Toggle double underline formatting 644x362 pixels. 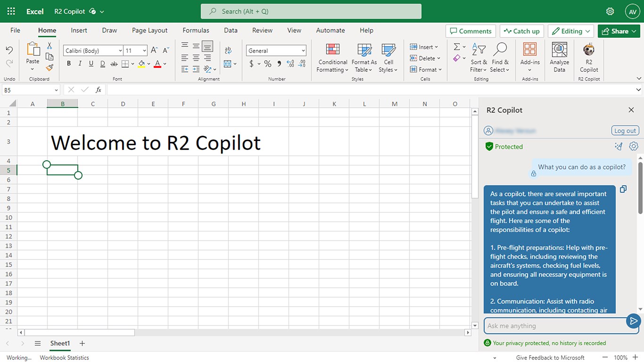102,64
